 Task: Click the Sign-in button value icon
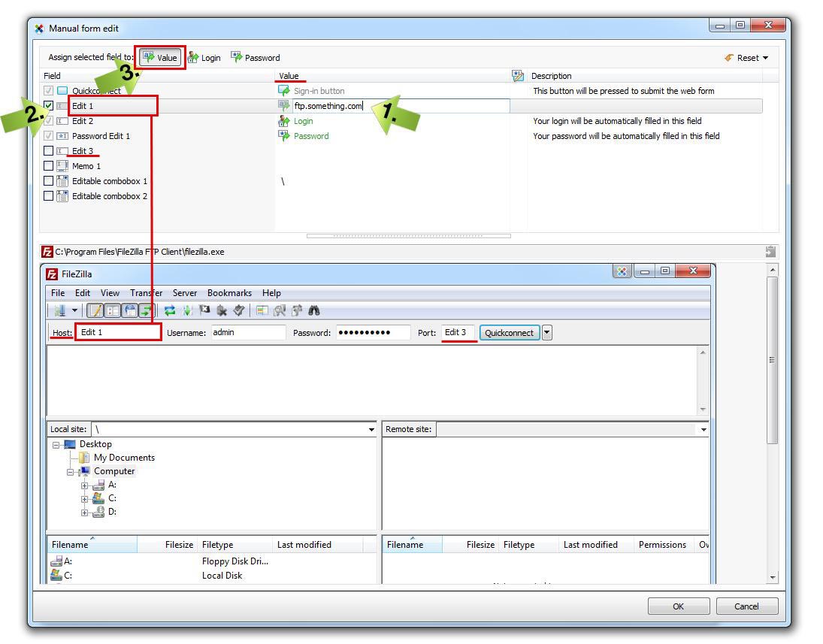pyautogui.click(x=284, y=91)
